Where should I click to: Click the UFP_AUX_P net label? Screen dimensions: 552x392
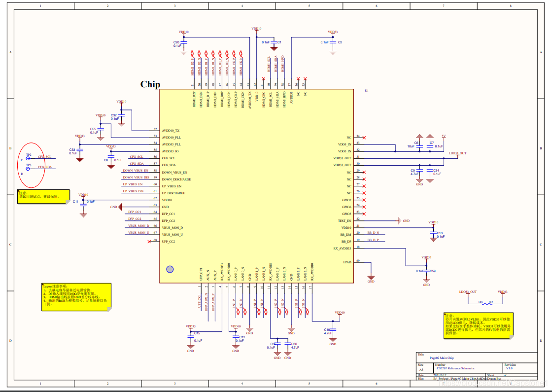[213, 302]
